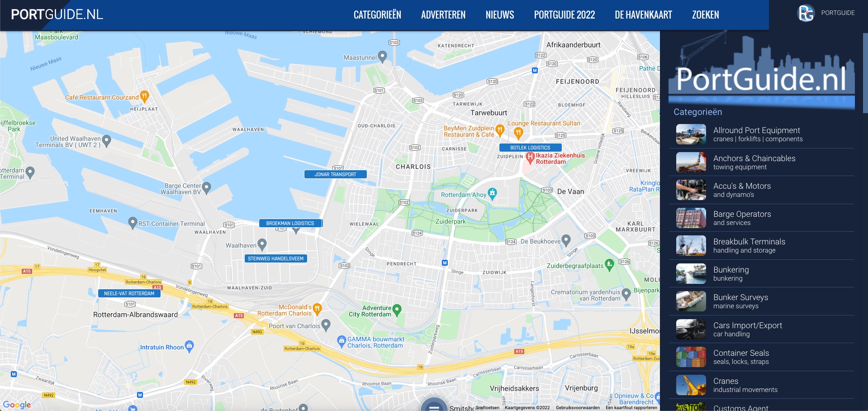Click Adventure City Rotterdam marker
The image size is (868, 411).
point(397,310)
